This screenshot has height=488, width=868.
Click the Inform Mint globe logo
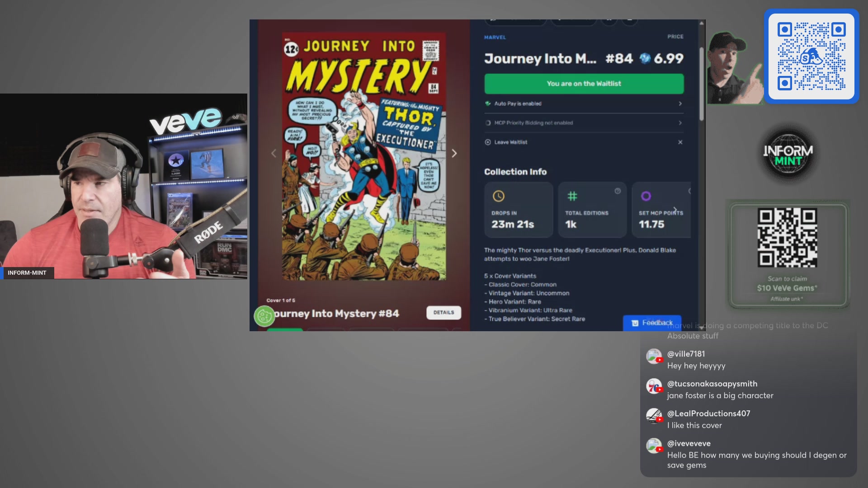[788, 155]
